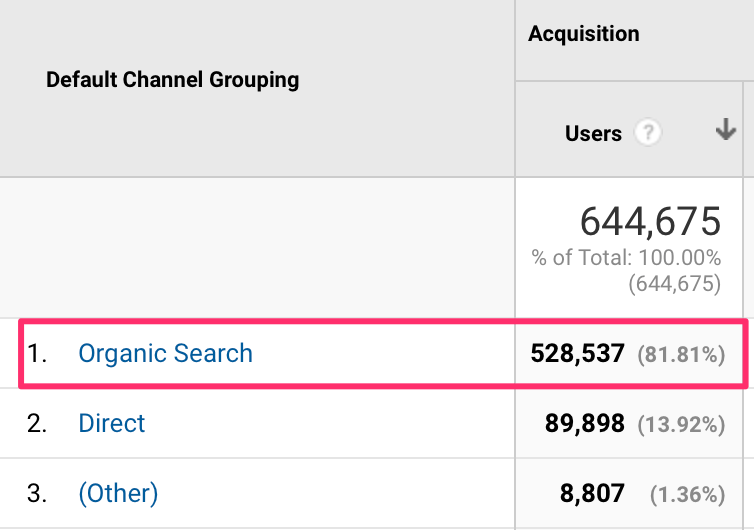
Task: Click the 13.92% share for Direct
Action: click(682, 424)
